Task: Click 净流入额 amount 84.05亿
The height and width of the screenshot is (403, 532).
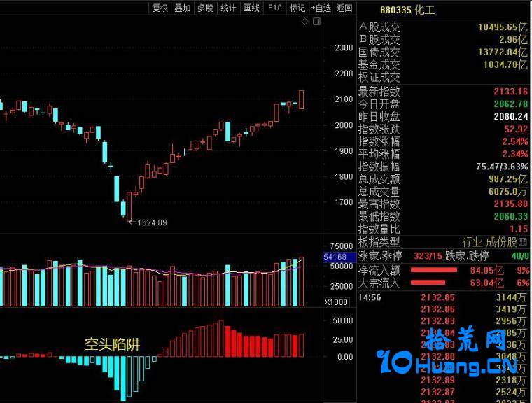Action: coord(487,270)
